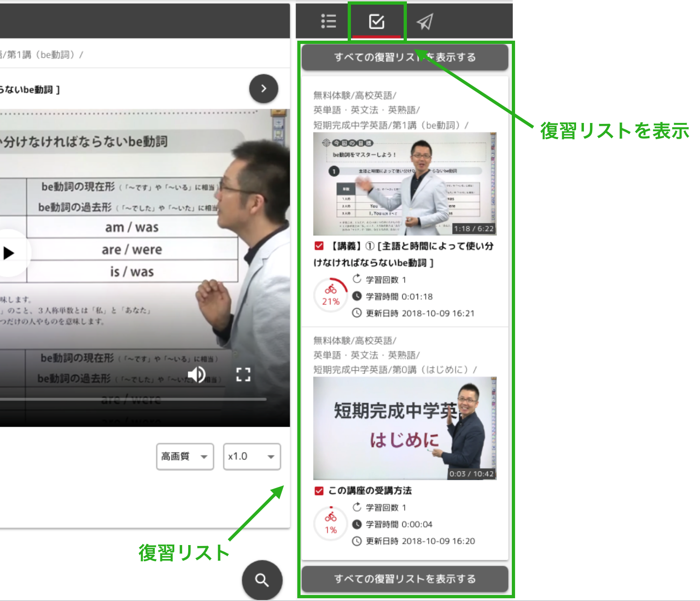
Task: Click 英単語・英文法・英熟語/ in second card
Action: point(366,355)
